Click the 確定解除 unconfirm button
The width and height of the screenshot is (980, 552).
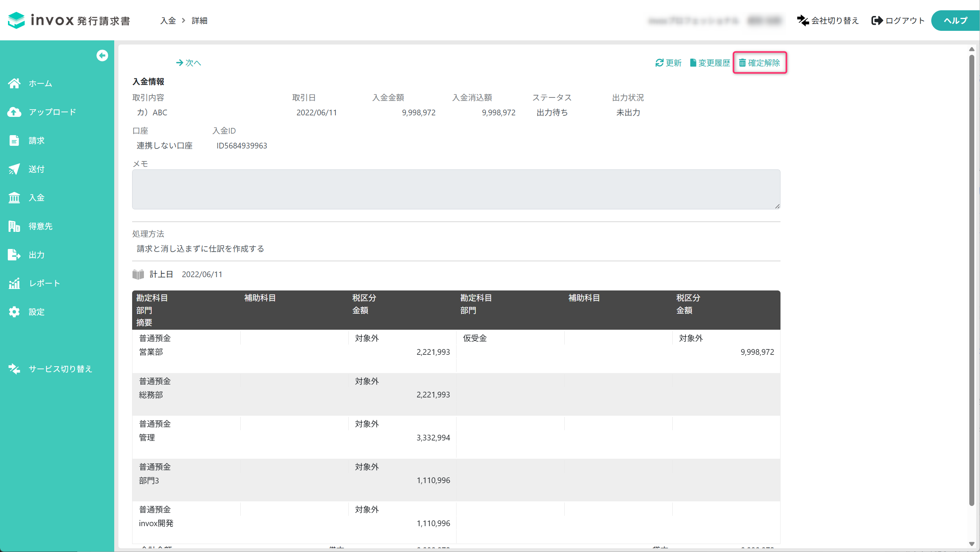pyautogui.click(x=760, y=63)
